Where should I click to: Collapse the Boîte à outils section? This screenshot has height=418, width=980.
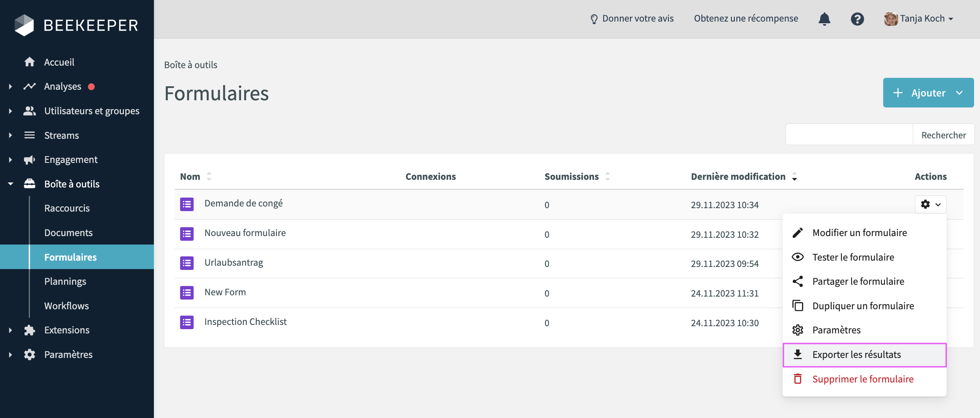(11, 184)
